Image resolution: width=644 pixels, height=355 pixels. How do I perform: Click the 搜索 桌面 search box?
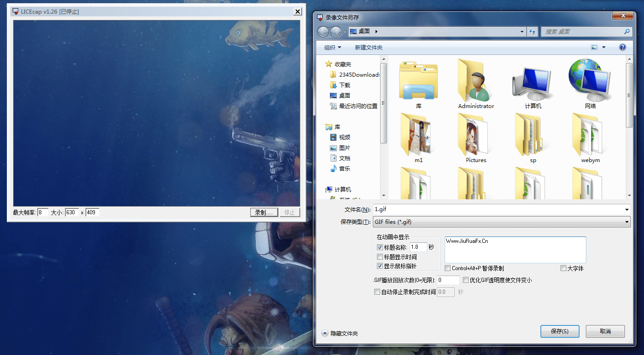coord(586,32)
